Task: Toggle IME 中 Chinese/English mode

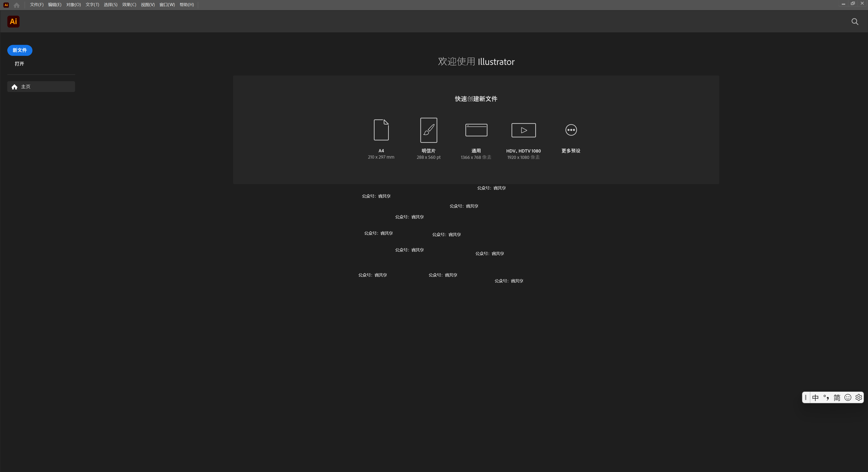Action: pyautogui.click(x=815, y=398)
